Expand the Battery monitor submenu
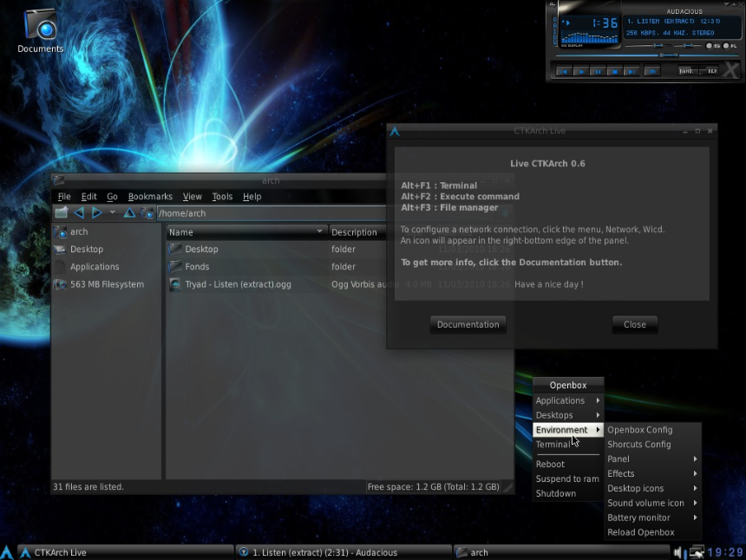The width and height of the screenshot is (746, 560). [652, 518]
